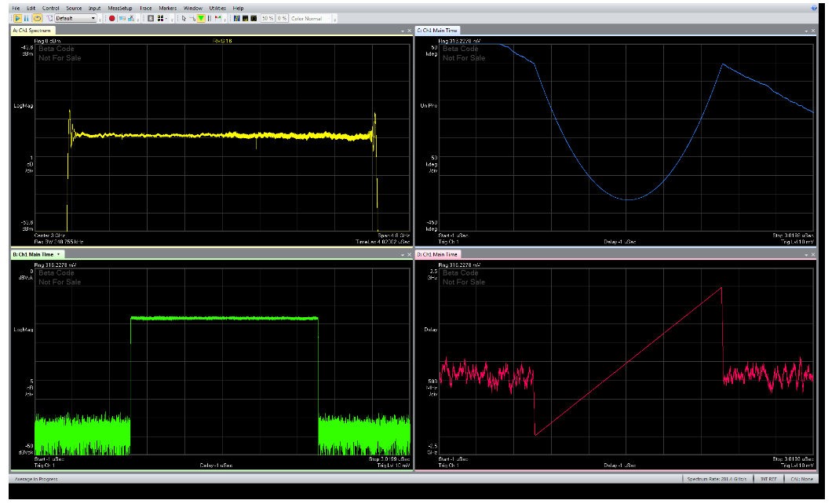Click the green marker triangle icon
This screenshot has width=832, height=504.
(201, 18)
